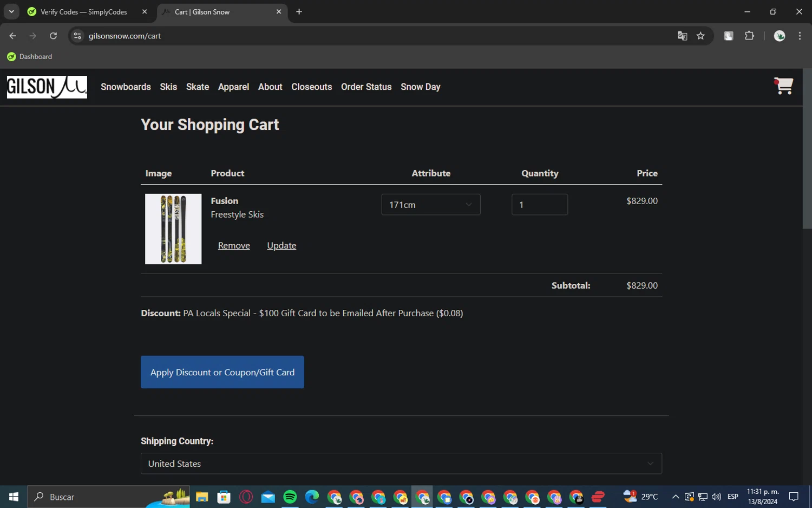Go to the Order Status page
This screenshot has width=812, height=508.
(366, 87)
